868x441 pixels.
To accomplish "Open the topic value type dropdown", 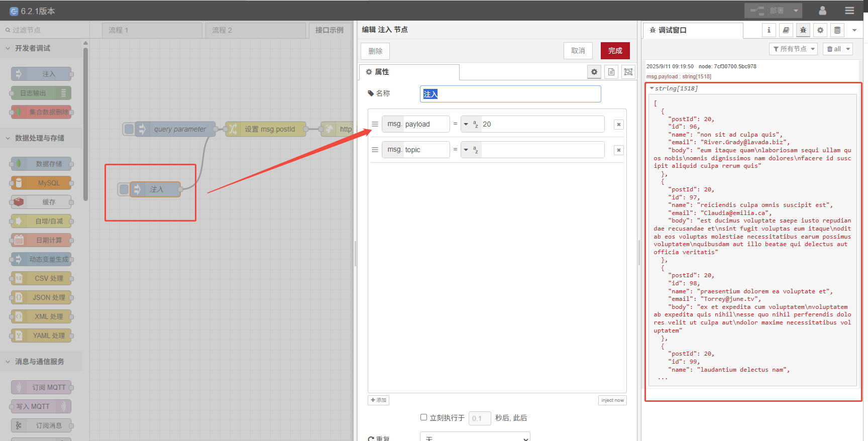I will pos(471,150).
